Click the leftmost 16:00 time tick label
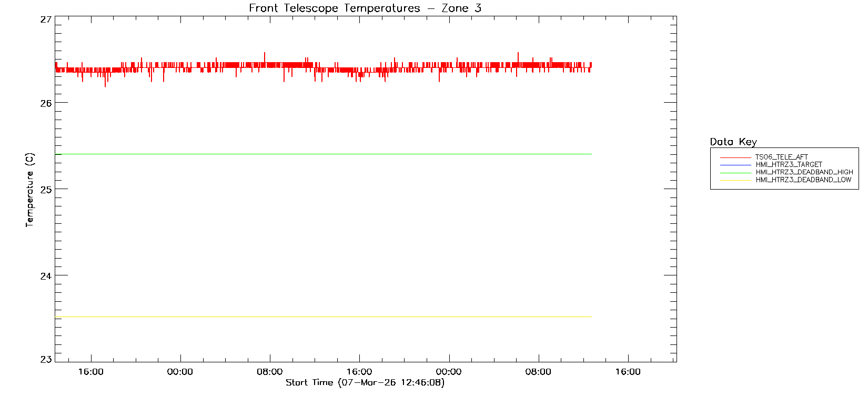Image resolution: width=868 pixels, height=395 pixels. click(90, 372)
